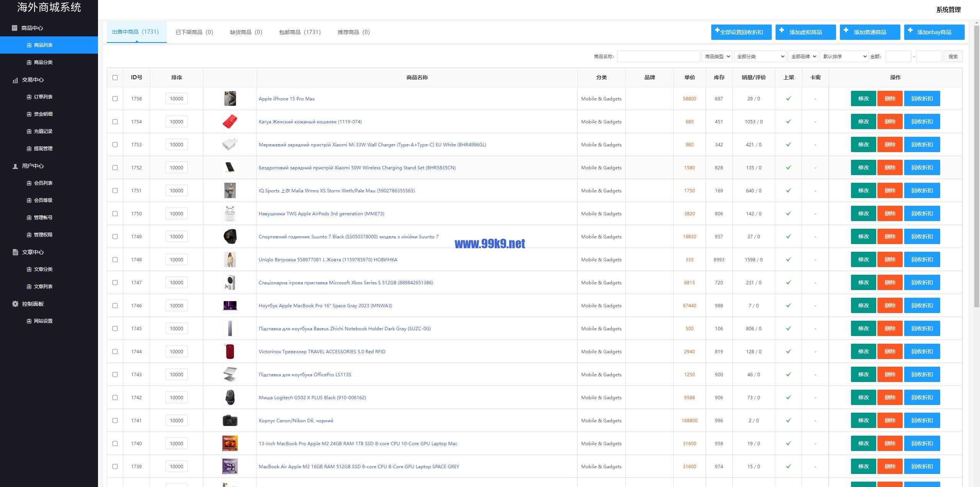Open the 默认排序 sort dropdown
Image resolution: width=980 pixels, height=487 pixels.
pyautogui.click(x=844, y=56)
